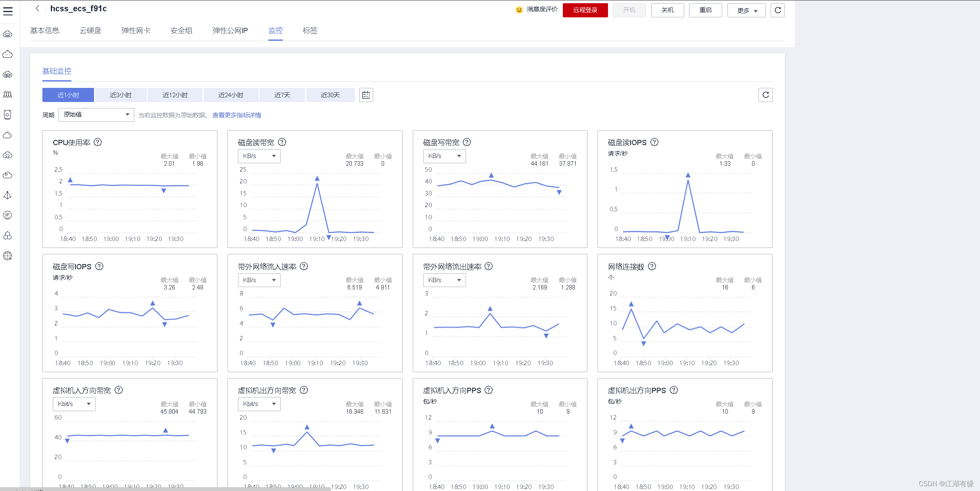
Task: Click the peak marker on 磁盘读带宽 chart
Action: (317, 178)
